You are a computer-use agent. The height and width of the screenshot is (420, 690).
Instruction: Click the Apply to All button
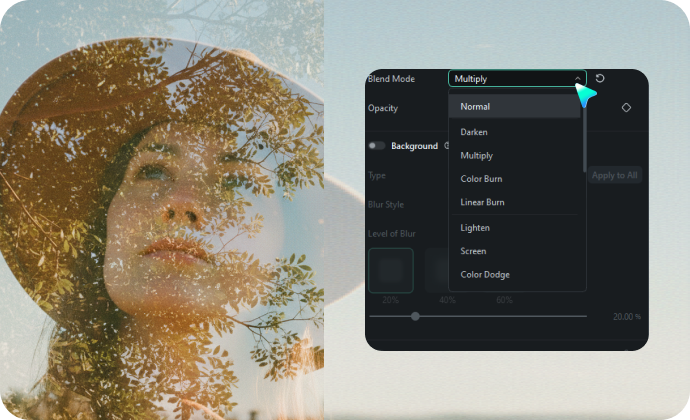[614, 175]
